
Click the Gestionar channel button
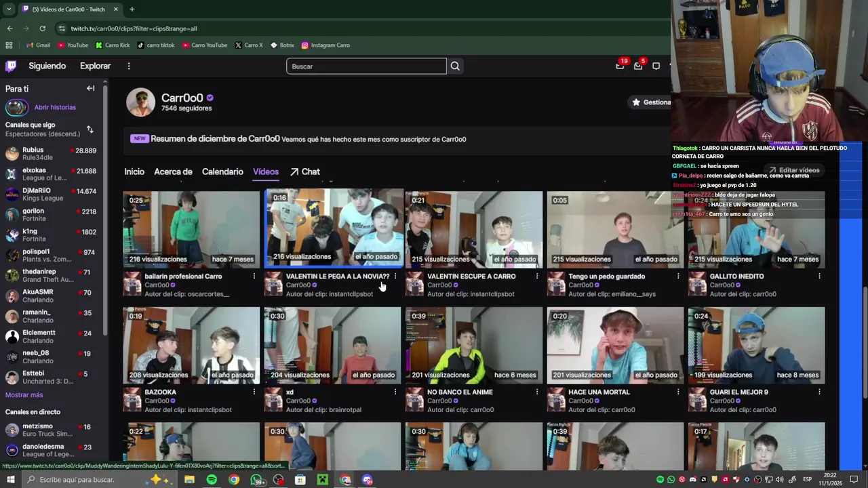pyautogui.click(x=651, y=102)
